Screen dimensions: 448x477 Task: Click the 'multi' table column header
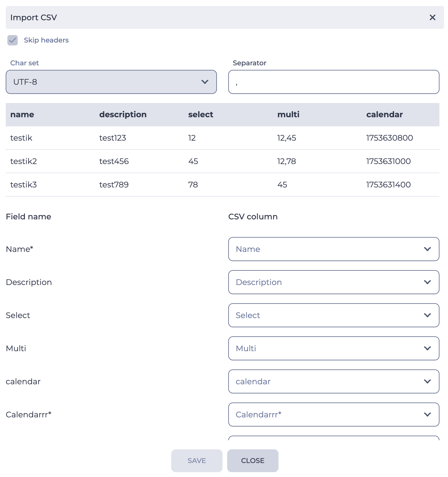tap(288, 115)
